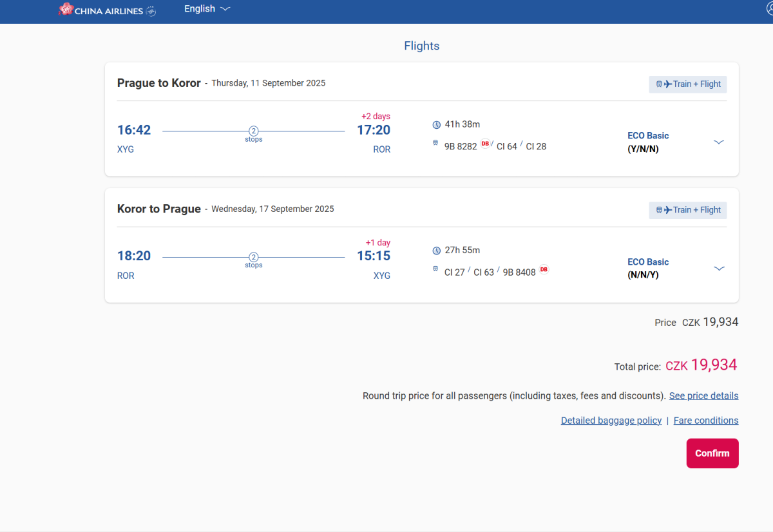Click the China Airlines logo
The height and width of the screenshot is (532, 773).
pos(107,10)
